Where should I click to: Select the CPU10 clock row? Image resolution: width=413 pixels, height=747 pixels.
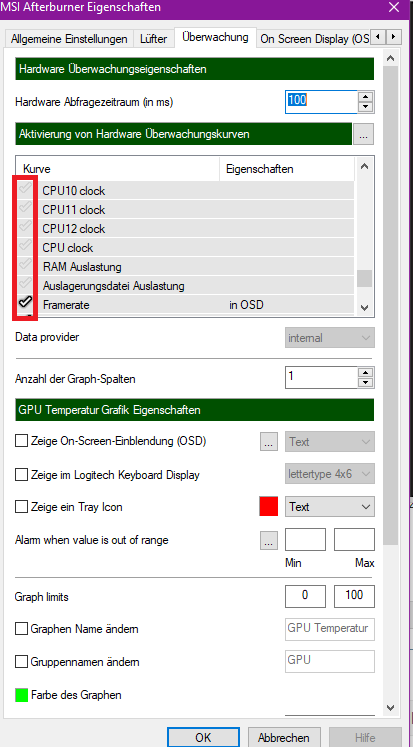(186, 191)
